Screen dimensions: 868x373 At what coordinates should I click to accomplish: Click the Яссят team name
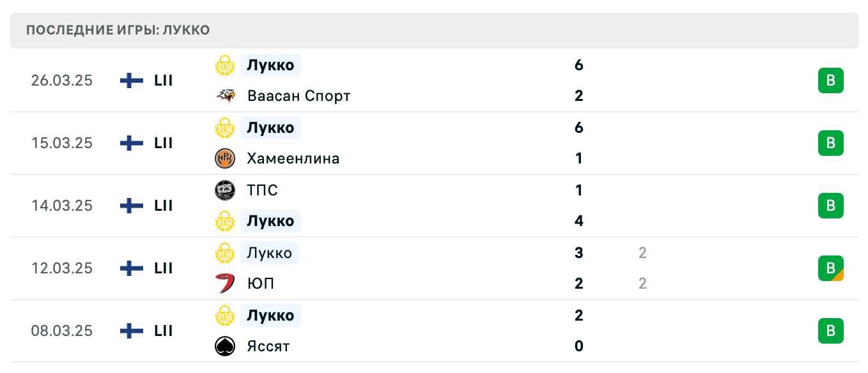tap(268, 346)
